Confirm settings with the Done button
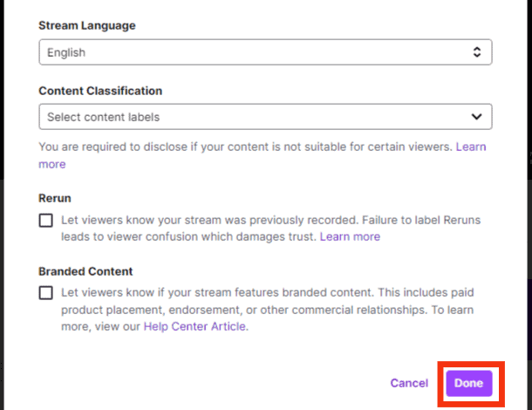 468,383
